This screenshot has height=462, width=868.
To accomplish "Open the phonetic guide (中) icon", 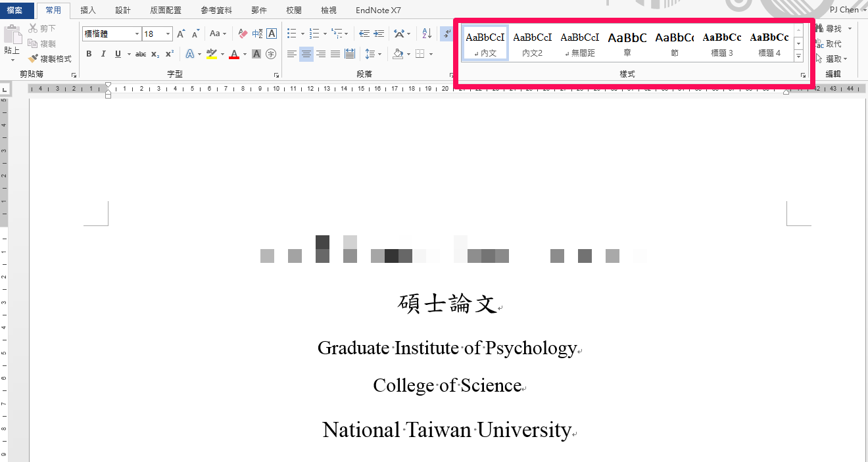I will pos(257,34).
